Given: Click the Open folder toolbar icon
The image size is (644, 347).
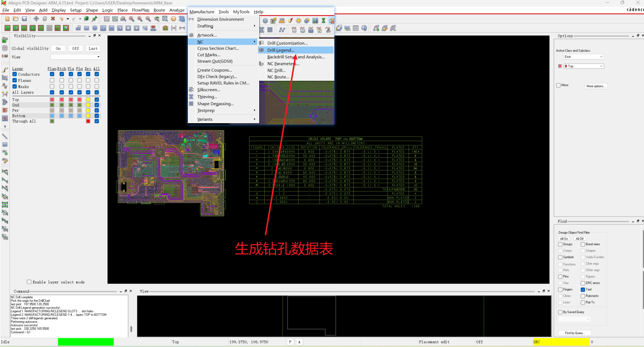Looking at the screenshot, I should click(x=16, y=19).
